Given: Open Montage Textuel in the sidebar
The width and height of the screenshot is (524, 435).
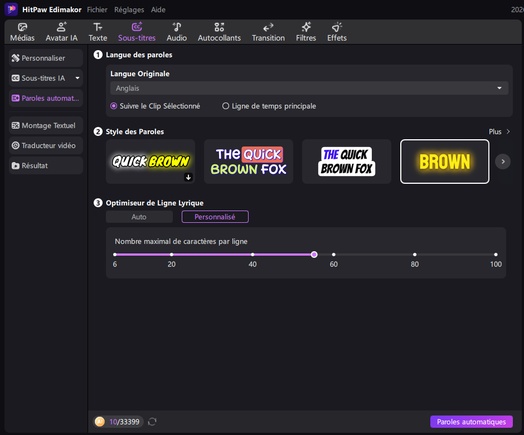Looking at the screenshot, I should coord(46,126).
